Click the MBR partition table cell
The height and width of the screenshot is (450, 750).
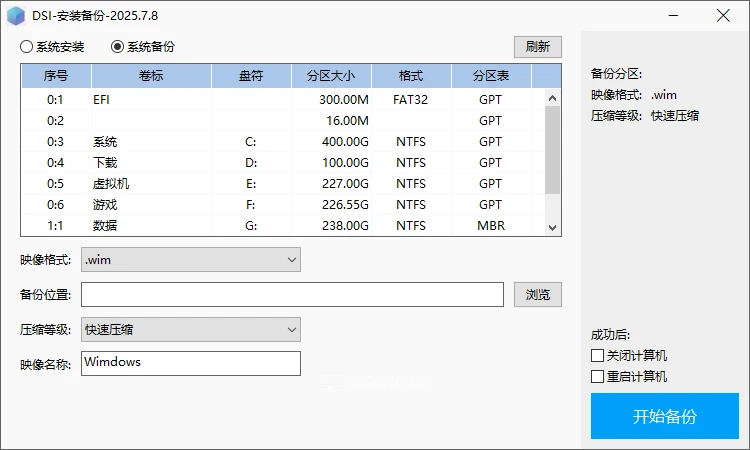[491, 225]
